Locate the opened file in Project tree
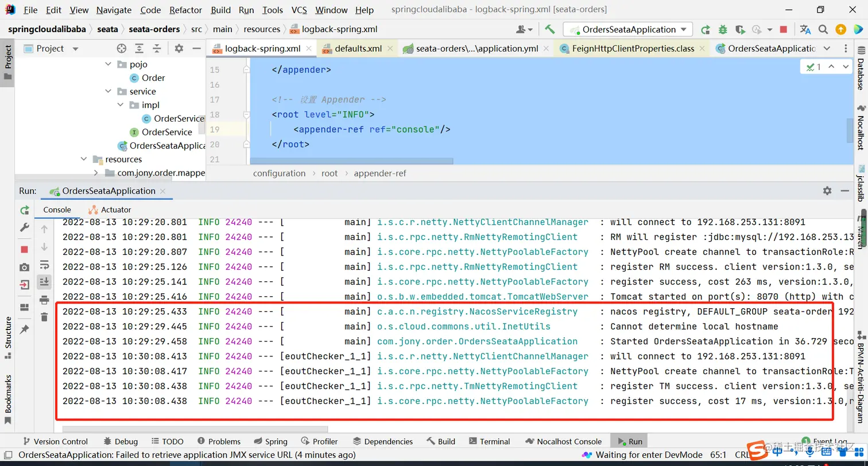 click(x=121, y=48)
